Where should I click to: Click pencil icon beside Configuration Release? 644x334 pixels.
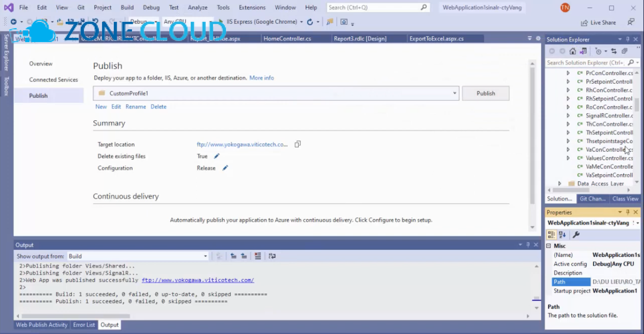[225, 168]
